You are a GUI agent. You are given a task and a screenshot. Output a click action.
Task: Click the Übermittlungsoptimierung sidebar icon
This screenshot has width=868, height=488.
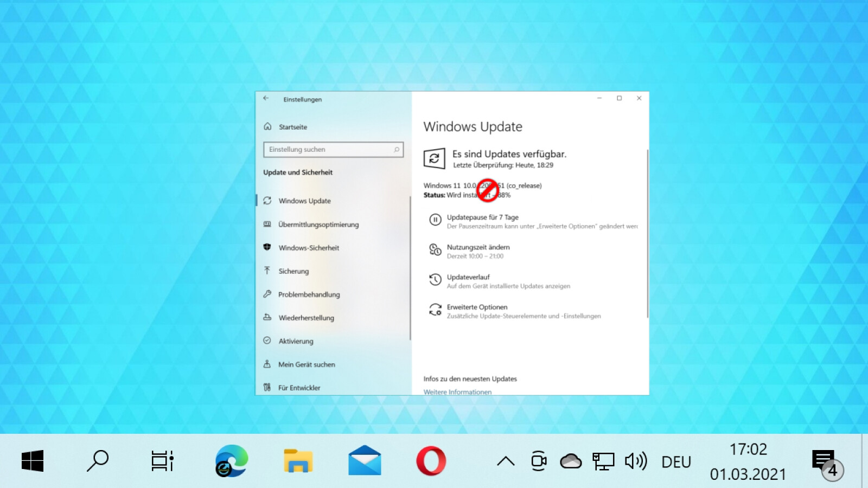[x=267, y=224]
